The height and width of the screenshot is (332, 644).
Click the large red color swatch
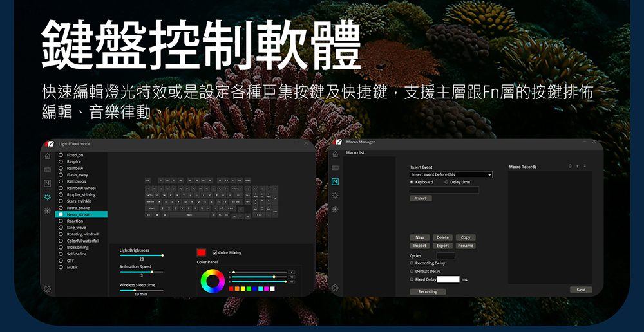(x=202, y=252)
